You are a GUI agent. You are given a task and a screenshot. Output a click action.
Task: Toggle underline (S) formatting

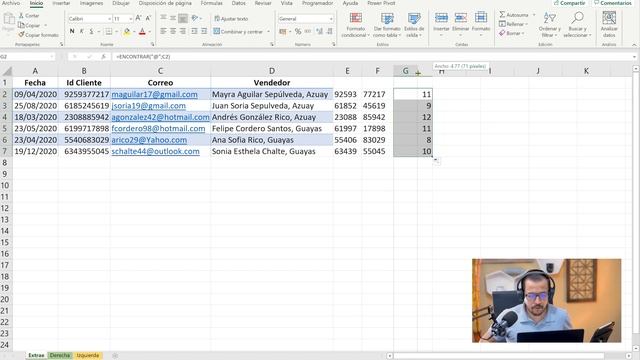pyautogui.click(x=91, y=31)
